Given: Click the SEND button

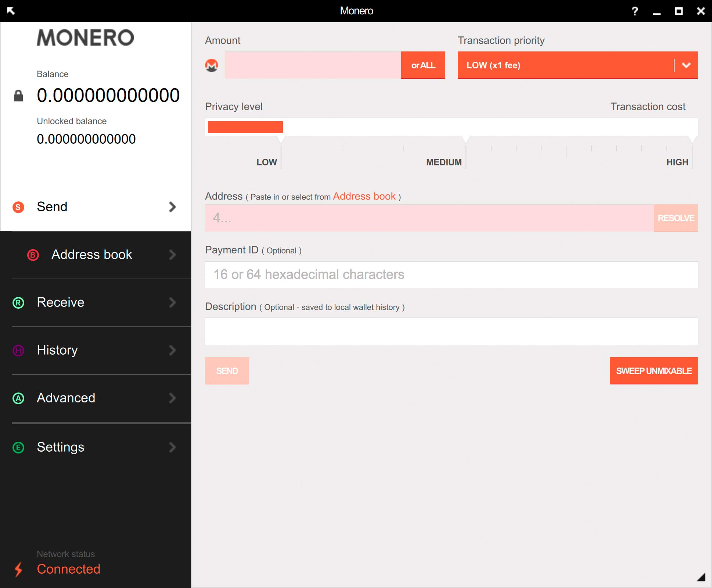Looking at the screenshot, I should [x=226, y=371].
